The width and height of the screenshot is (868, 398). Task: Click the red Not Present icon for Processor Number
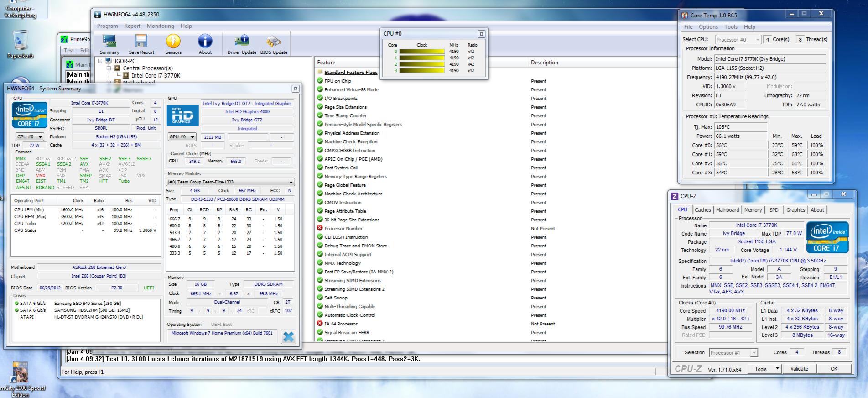click(320, 228)
